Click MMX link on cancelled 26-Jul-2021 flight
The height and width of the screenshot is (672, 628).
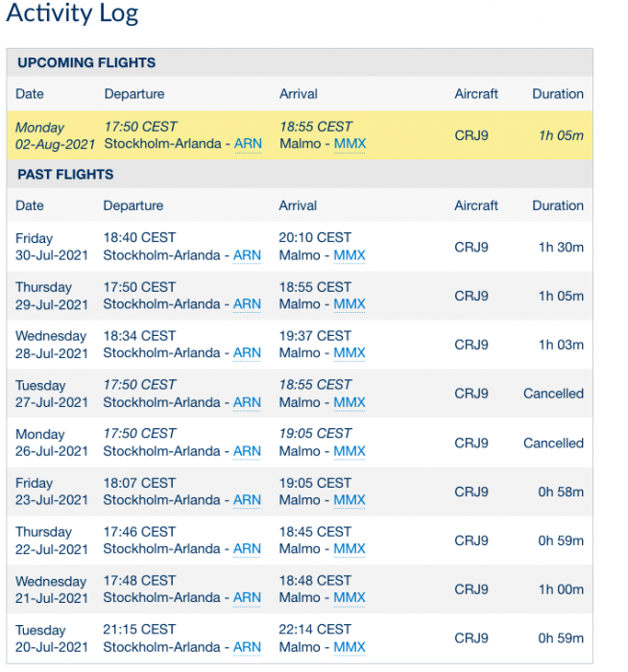(350, 451)
